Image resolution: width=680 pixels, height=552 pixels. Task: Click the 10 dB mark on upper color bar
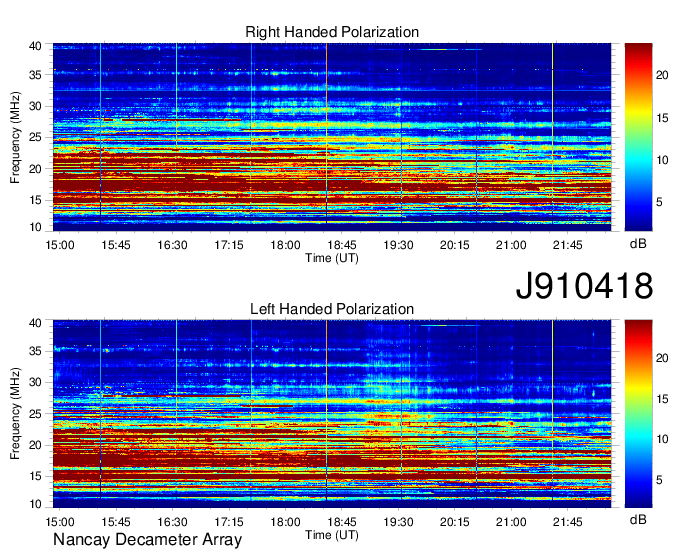[662, 160]
